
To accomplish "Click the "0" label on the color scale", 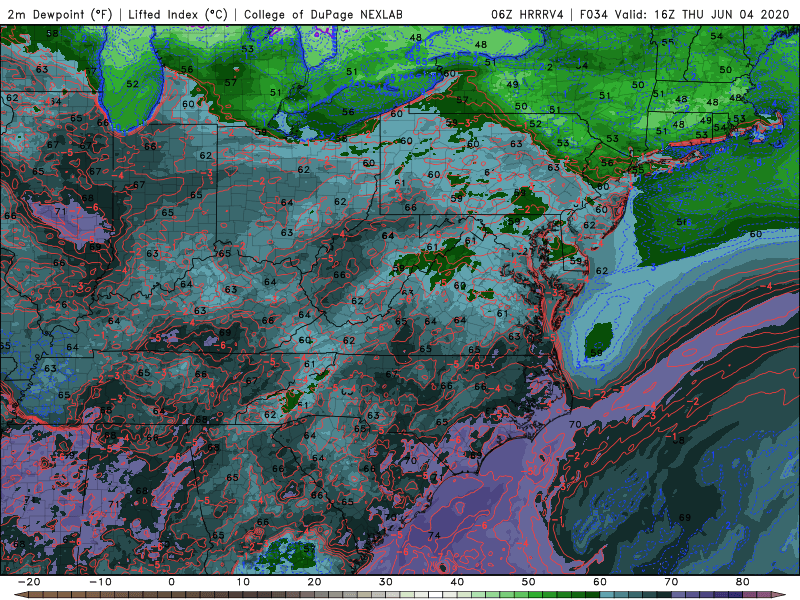I will click(171, 582).
